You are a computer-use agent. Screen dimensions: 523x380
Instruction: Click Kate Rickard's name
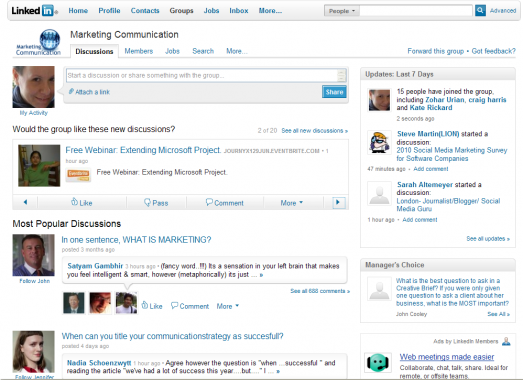[431, 107]
